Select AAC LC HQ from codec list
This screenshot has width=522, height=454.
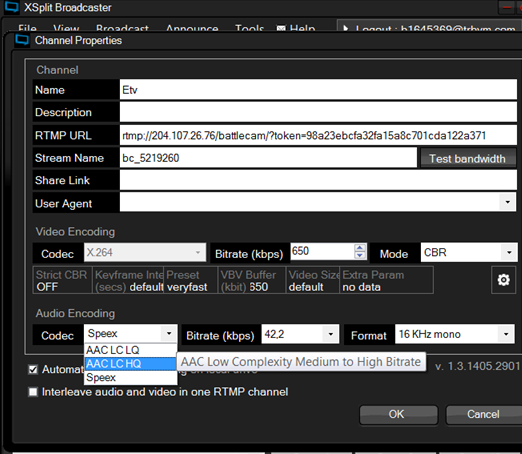[x=130, y=364]
